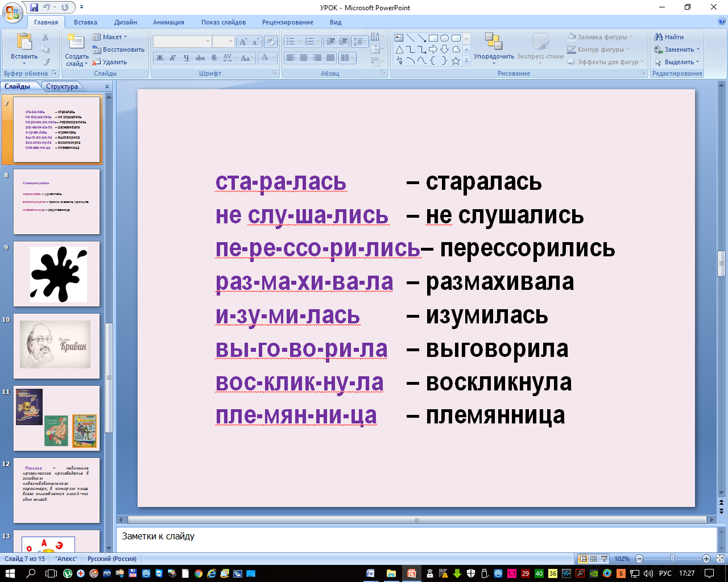
Task: Click the Clear Formatting eraser icon
Action: (x=271, y=41)
